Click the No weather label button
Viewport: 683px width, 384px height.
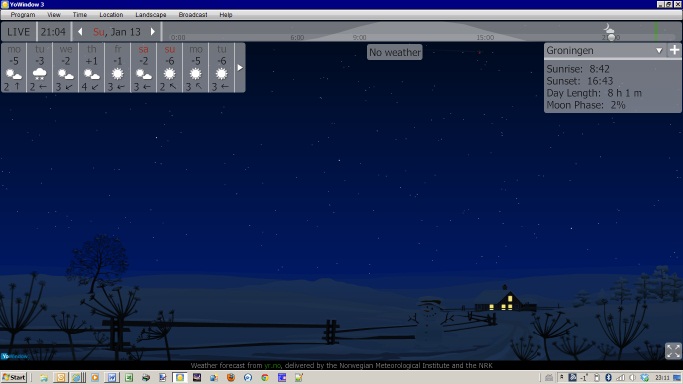395,52
